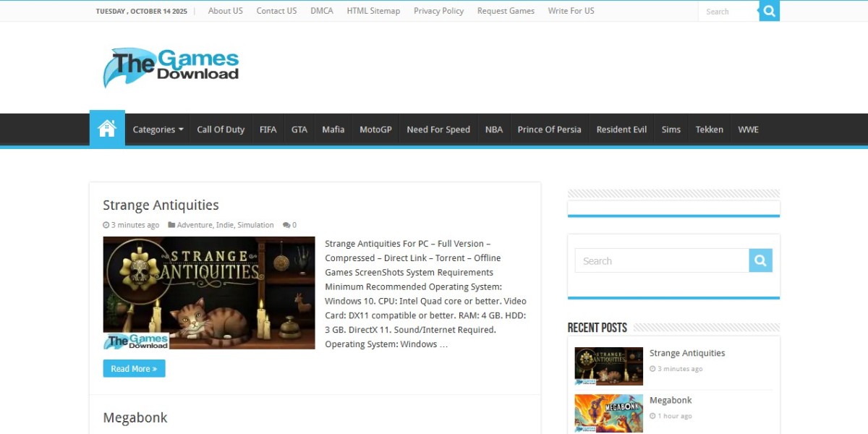
Task: Open the DMCA page link
Action: click(322, 11)
